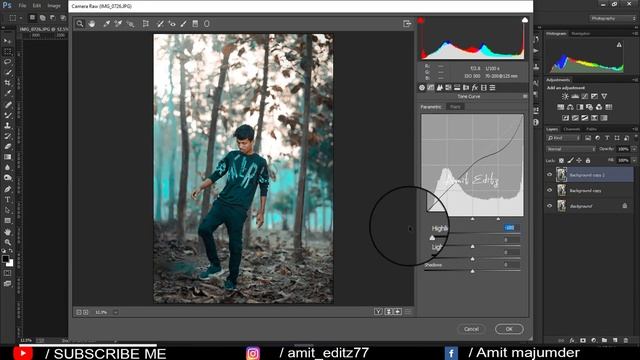This screenshot has width=640, height=360.
Task: Open the IMG_0726.JPG document tab
Action: point(44,29)
